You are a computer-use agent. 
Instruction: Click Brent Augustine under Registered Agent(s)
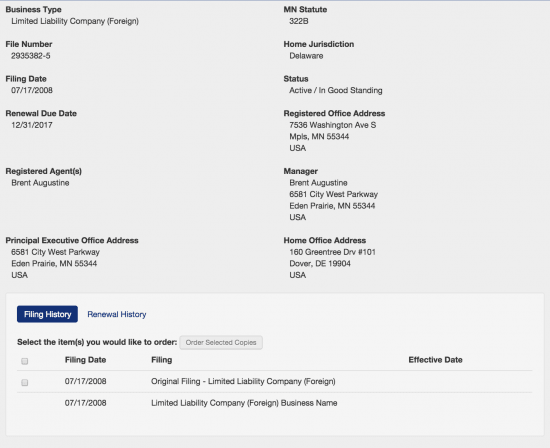[x=40, y=183]
